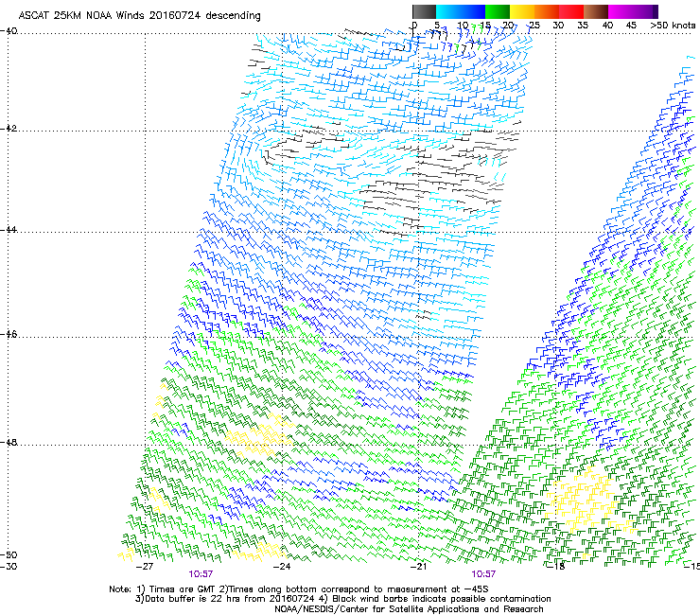Click the "30" legend scale number
Screen dimensions: 700x615
(x=558, y=26)
